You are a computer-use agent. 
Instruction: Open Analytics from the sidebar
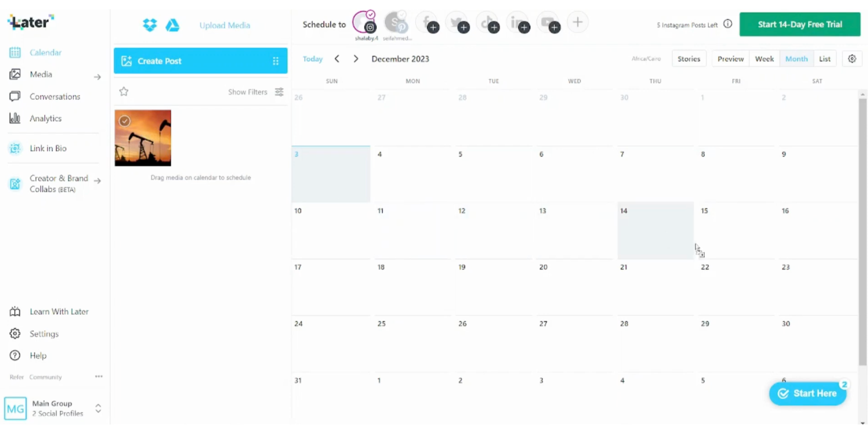(45, 118)
